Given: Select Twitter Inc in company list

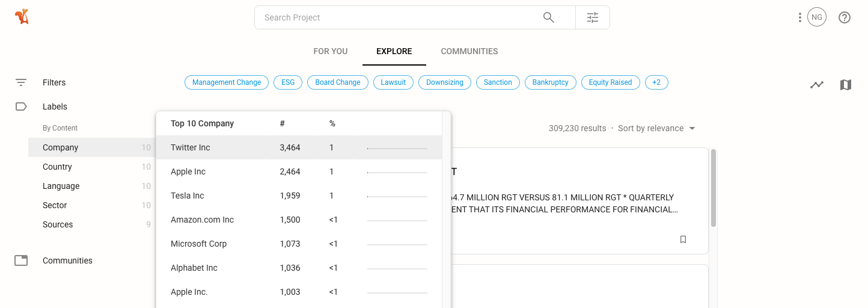Looking at the screenshot, I should [299, 147].
